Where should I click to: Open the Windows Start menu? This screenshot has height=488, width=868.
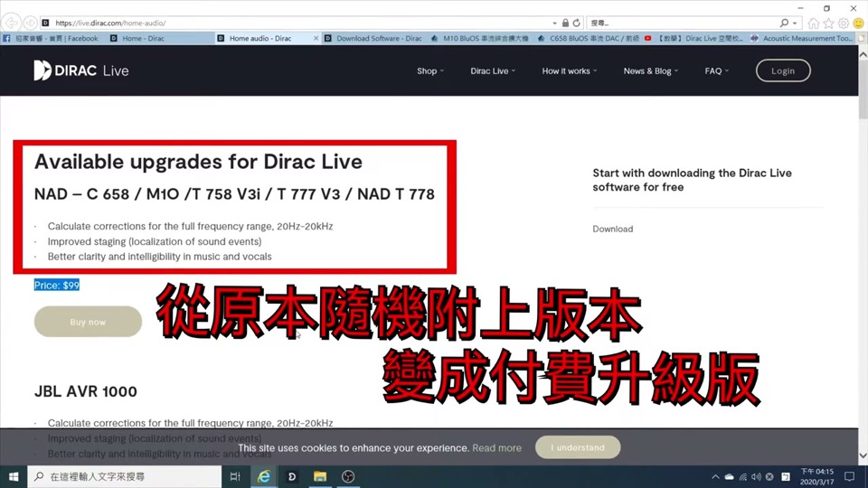[14, 476]
